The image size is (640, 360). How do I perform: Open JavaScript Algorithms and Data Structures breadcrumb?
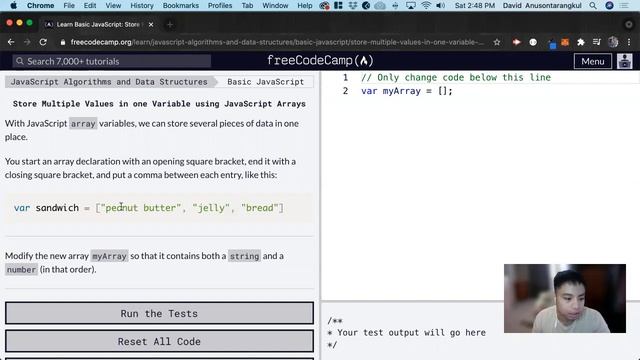click(x=109, y=82)
